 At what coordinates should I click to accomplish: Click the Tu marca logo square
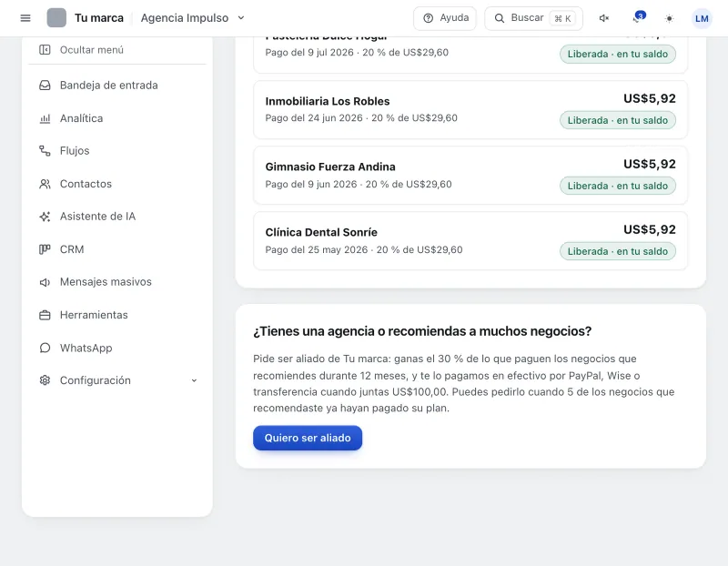(56, 18)
